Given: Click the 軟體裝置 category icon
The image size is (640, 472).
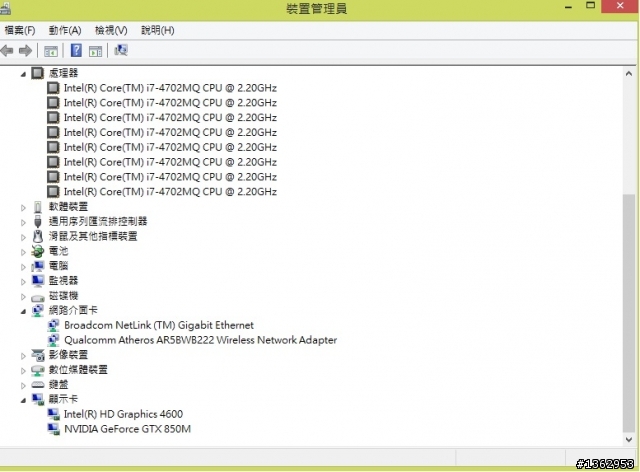Looking at the screenshot, I should [x=38, y=207].
